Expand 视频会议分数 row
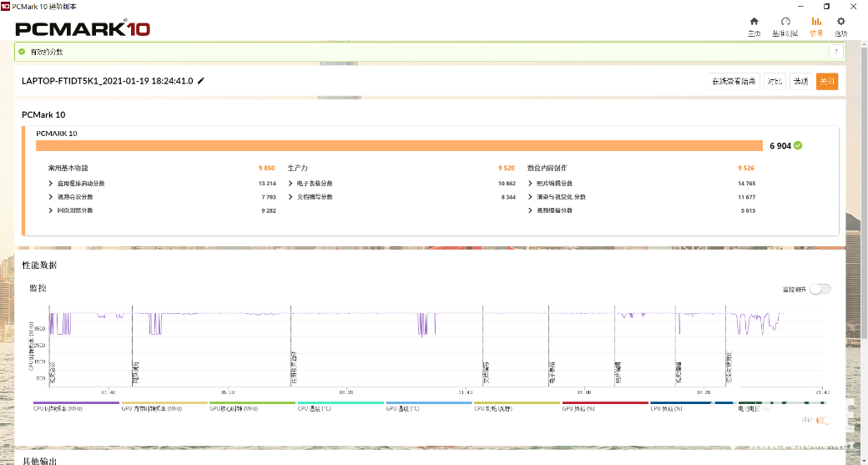The height and width of the screenshot is (465, 868). click(52, 197)
